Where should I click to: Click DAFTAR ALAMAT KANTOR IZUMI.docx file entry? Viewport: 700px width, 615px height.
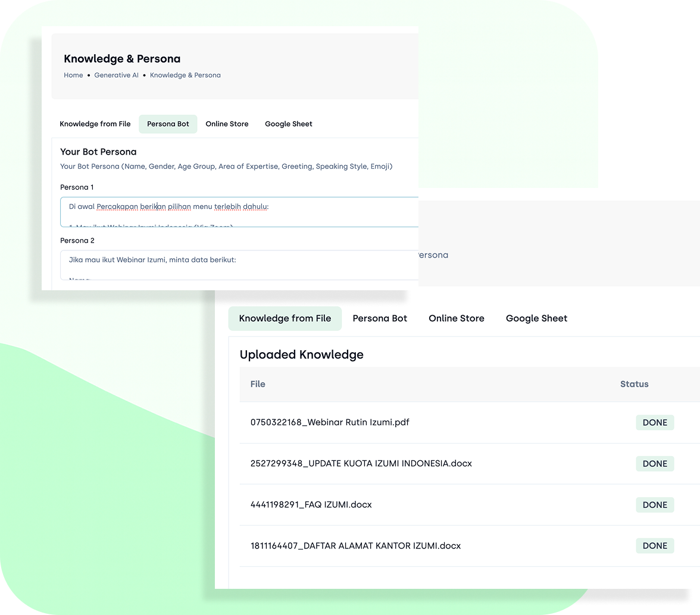point(355,545)
